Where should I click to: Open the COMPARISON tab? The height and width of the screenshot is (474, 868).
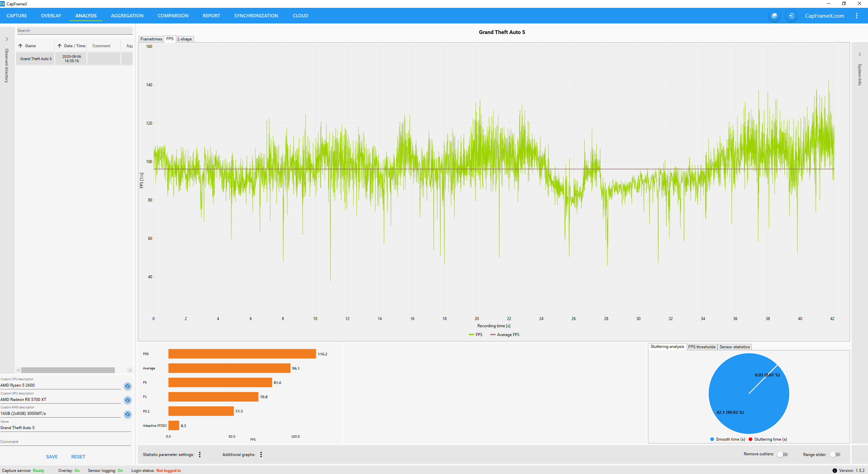tap(173, 16)
